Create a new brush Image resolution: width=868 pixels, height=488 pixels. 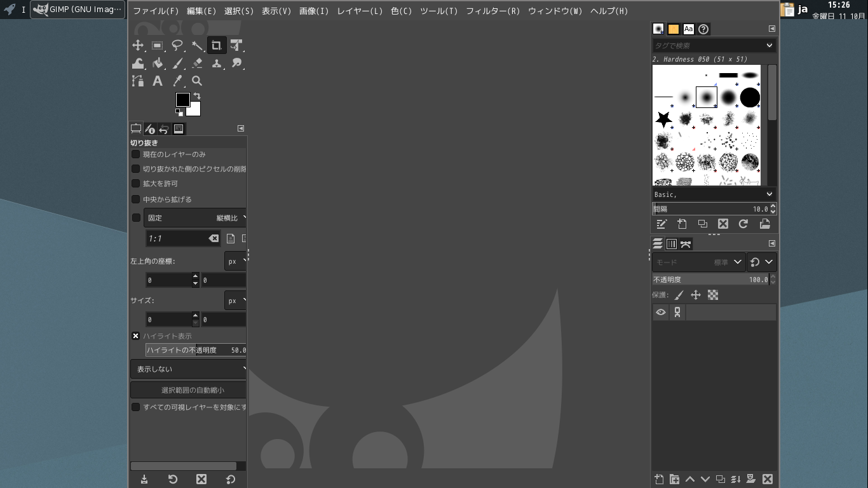(x=682, y=224)
